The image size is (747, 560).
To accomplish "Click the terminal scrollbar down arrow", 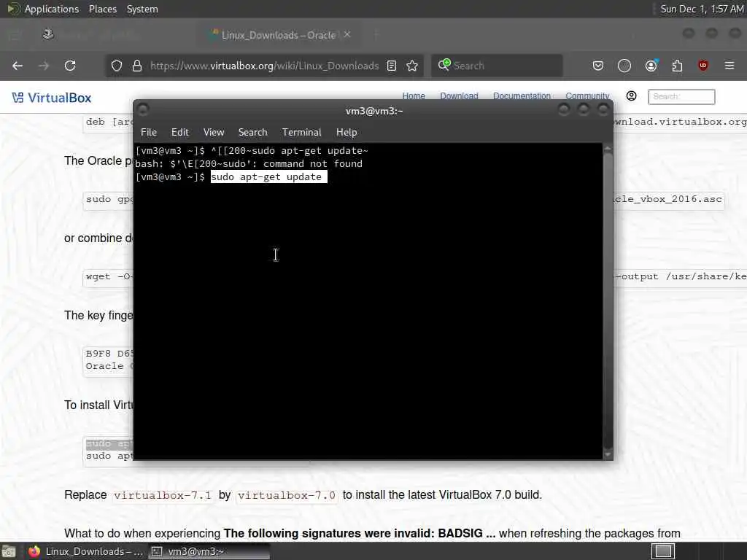I will click(608, 454).
